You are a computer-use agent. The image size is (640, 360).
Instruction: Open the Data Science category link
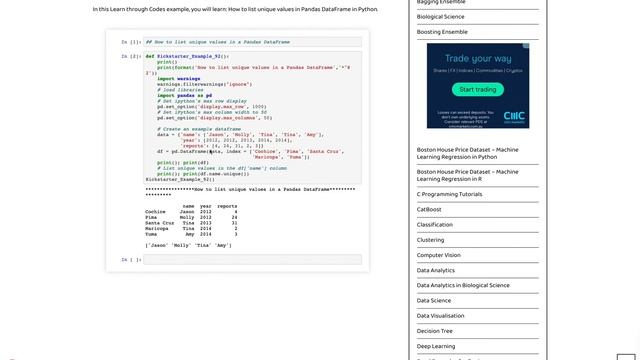pos(433,300)
